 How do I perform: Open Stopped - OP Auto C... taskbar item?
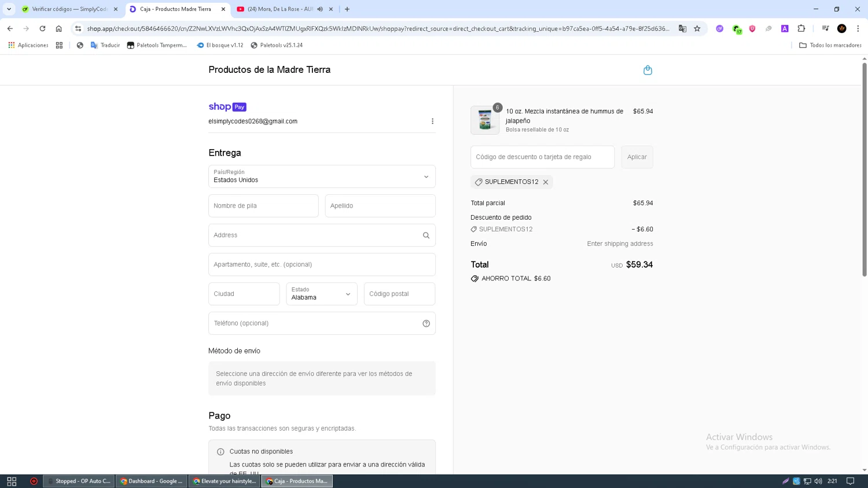[x=79, y=481]
